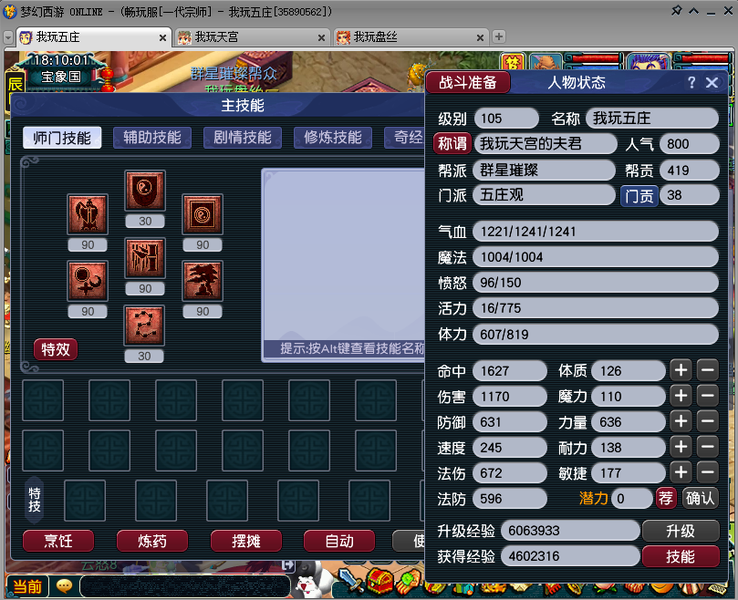738x600 pixels.
Task: Increase 耐力 with the plus button
Action: pyautogui.click(x=681, y=447)
